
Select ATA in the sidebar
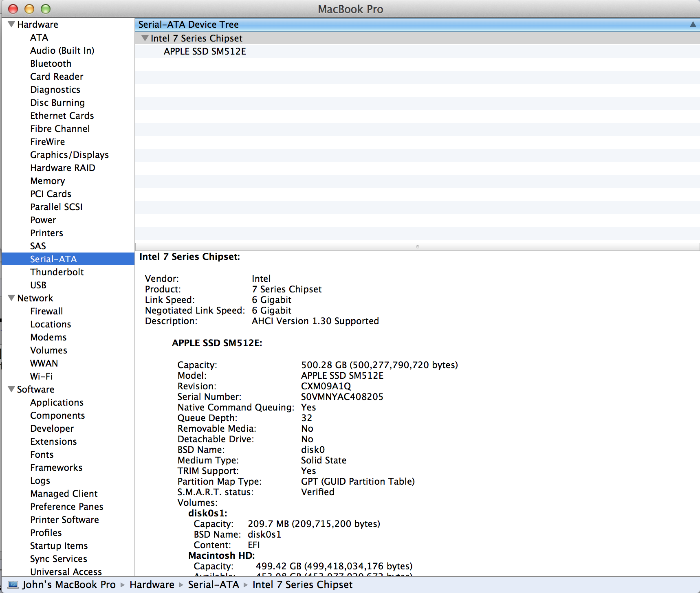(39, 37)
